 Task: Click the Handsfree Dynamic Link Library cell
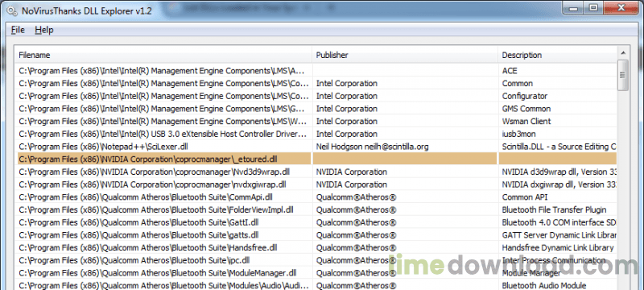point(558,247)
